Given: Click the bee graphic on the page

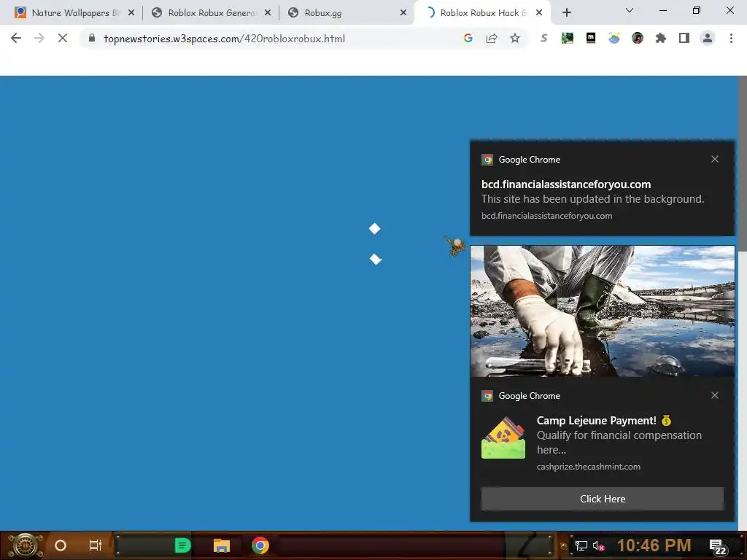Looking at the screenshot, I should coord(455,245).
